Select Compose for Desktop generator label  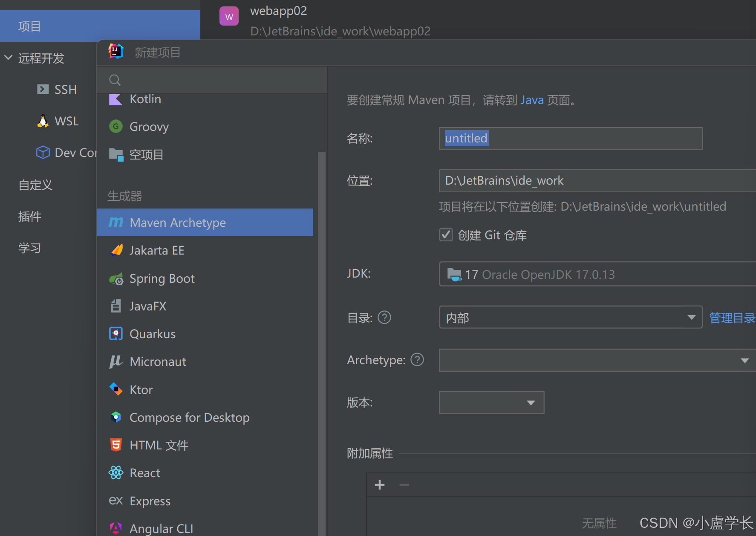pos(189,417)
